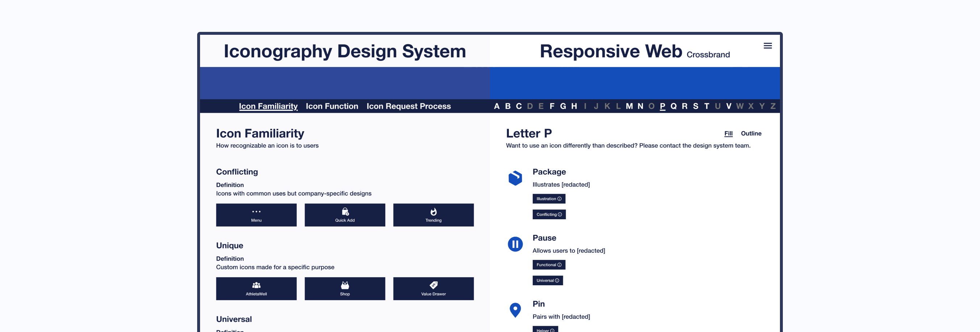This screenshot has height=332, width=980.
Task: Select the Trending flame icon tile
Action: coord(433,215)
